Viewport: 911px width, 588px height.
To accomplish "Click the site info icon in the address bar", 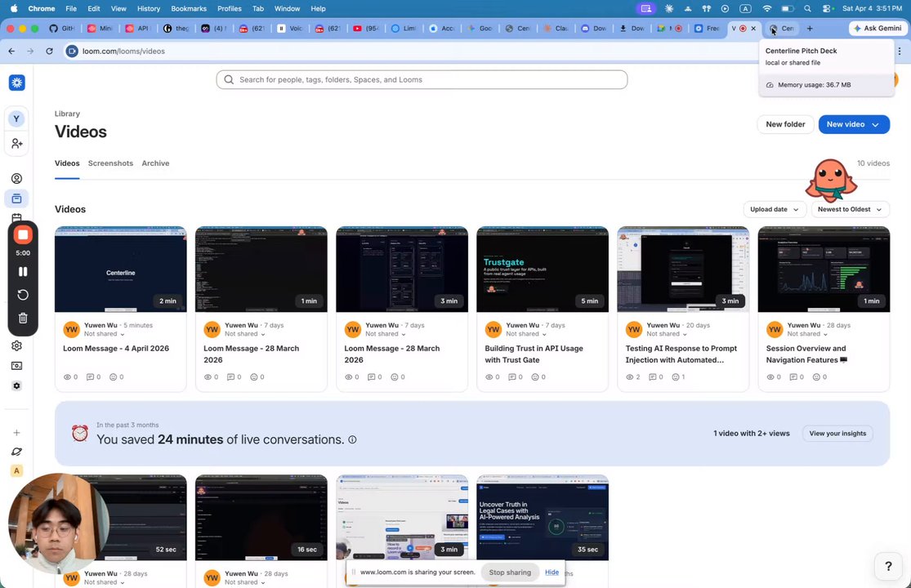I will (x=72, y=51).
